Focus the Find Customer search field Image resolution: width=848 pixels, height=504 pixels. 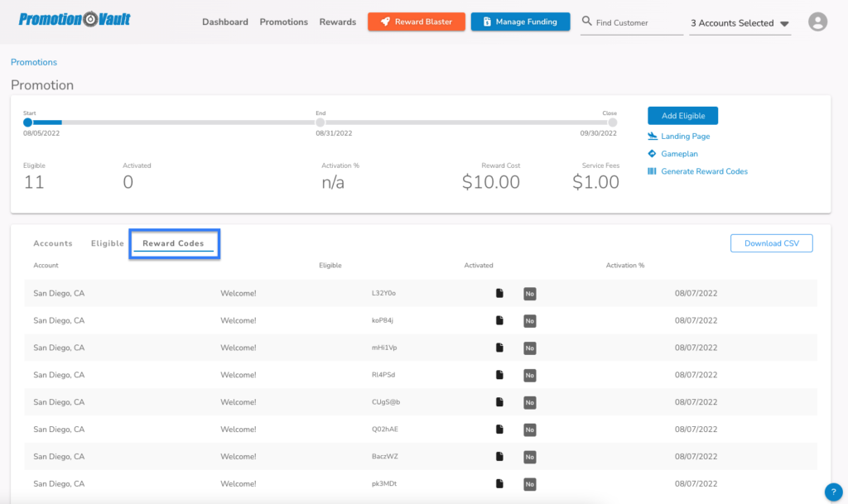632,22
